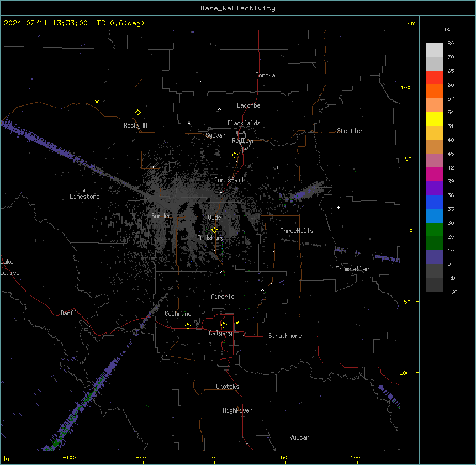Click the Stettler town label
476x465 pixels.
350,131
